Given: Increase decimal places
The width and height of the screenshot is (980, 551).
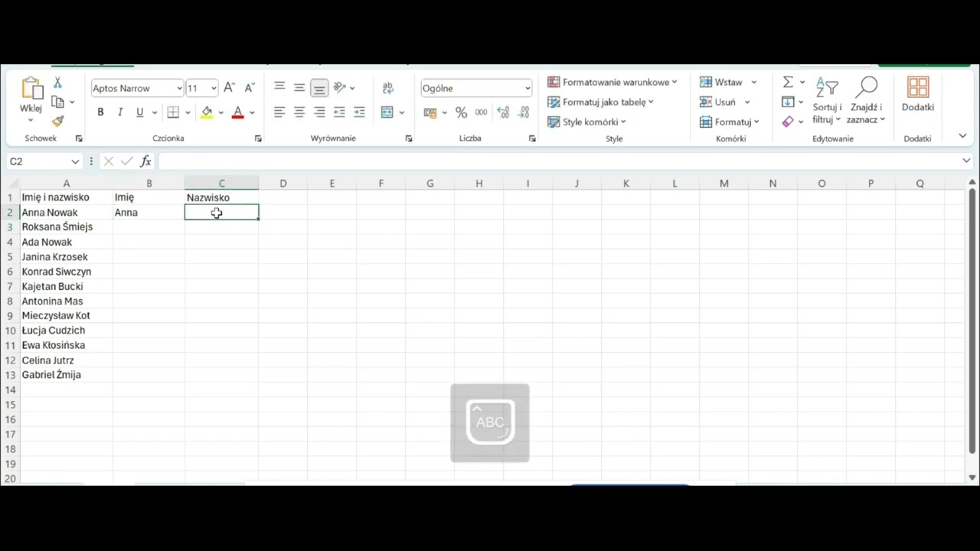Looking at the screenshot, I should pos(503,112).
